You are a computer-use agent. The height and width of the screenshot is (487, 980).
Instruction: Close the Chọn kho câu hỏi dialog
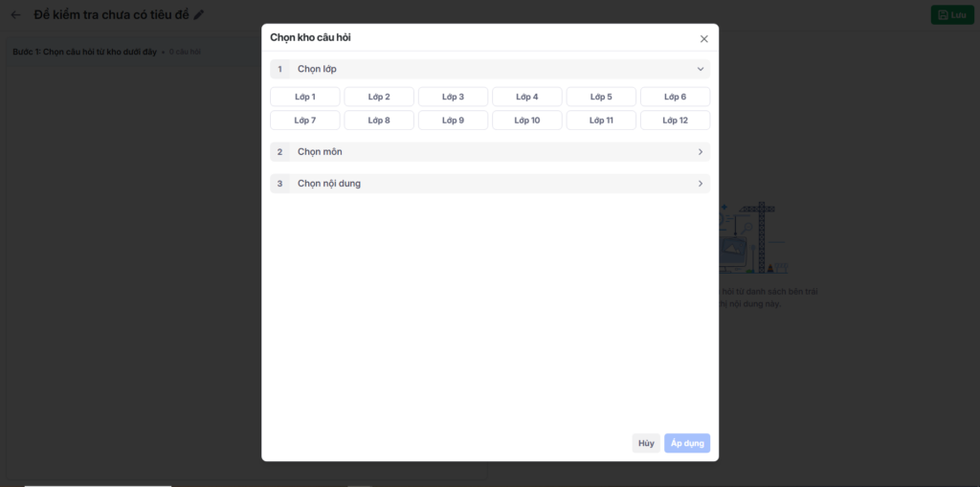point(704,39)
